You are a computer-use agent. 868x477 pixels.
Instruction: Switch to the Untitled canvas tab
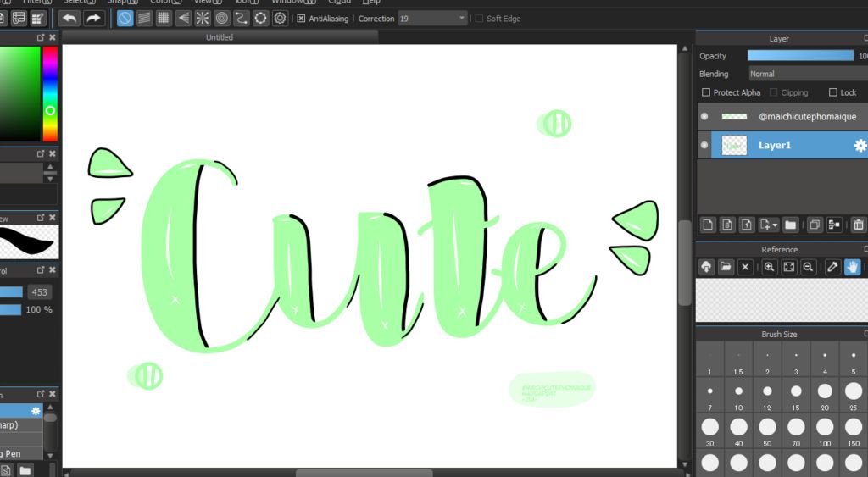click(220, 37)
